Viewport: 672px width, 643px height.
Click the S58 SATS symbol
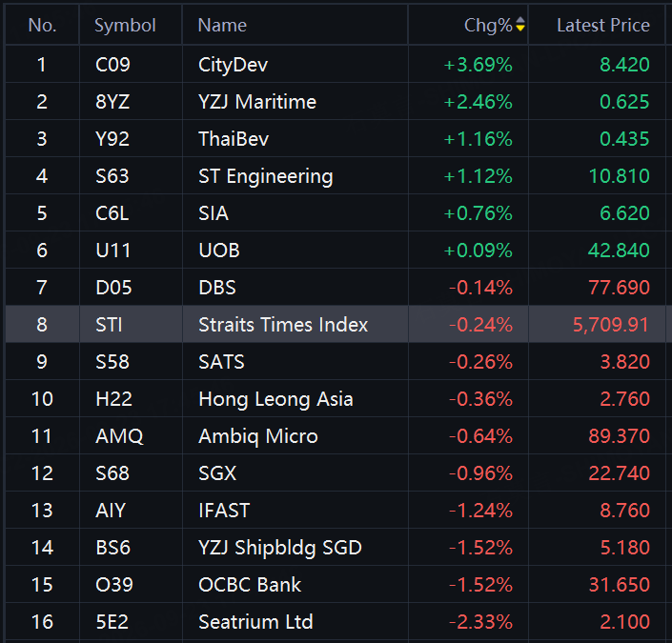(112, 362)
